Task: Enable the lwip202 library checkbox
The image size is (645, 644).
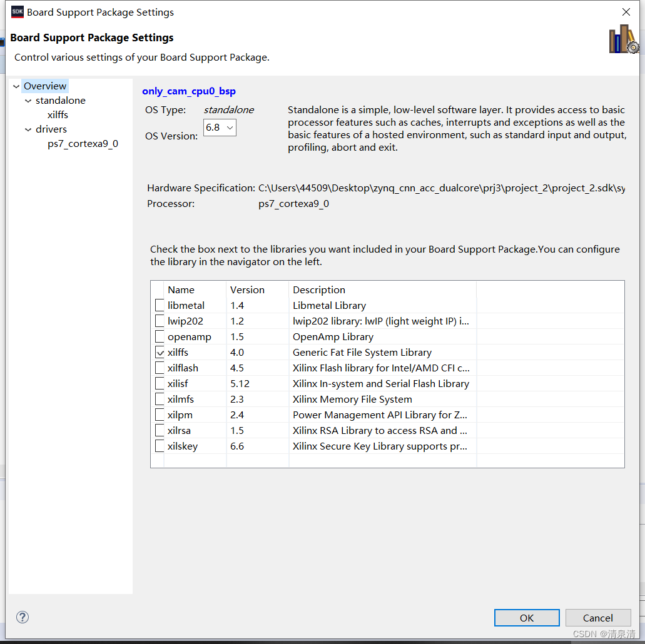Action: [160, 321]
